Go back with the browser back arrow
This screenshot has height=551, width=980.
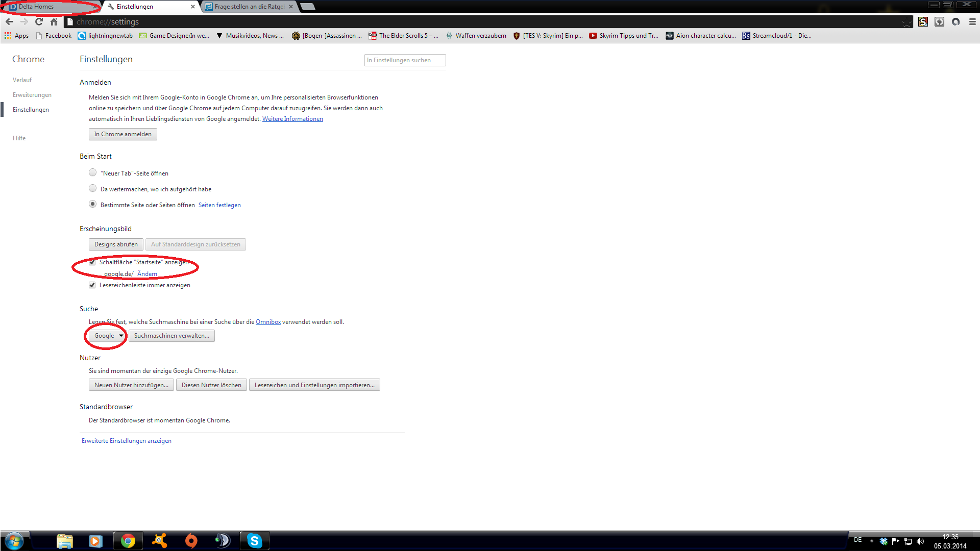tap(9, 22)
